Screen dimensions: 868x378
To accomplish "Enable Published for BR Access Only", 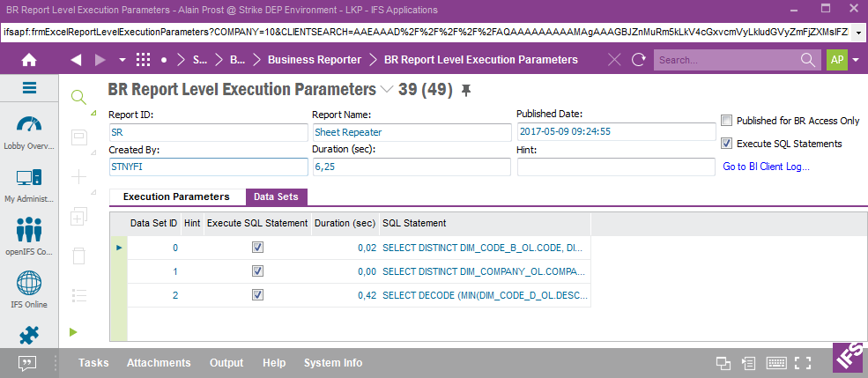I will 727,121.
